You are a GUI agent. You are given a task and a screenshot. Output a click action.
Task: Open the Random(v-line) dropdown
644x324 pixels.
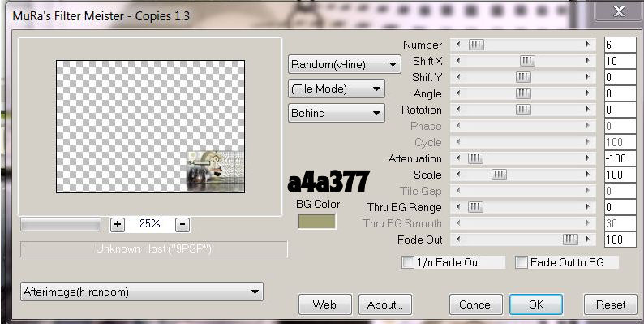point(345,64)
